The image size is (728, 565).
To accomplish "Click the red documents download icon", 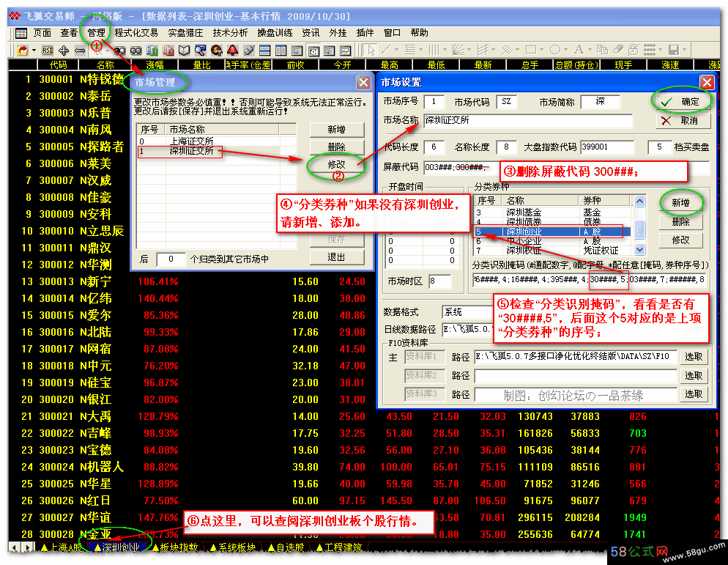I will click(168, 50).
